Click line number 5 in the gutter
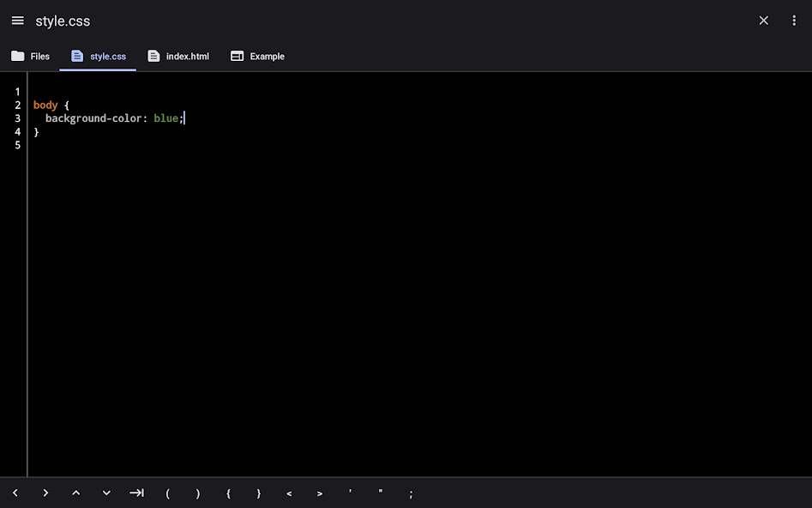This screenshot has height=508, width=812. tap(18, 145)
